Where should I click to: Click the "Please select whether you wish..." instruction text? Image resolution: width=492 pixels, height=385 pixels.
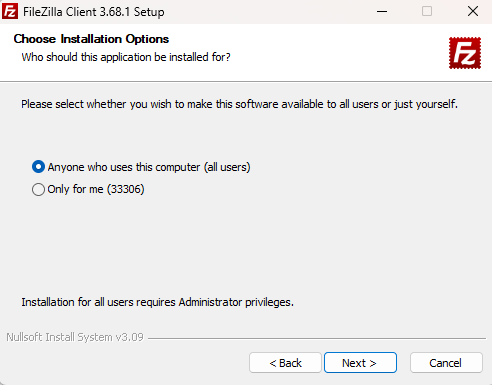click(x=239, y=104)
